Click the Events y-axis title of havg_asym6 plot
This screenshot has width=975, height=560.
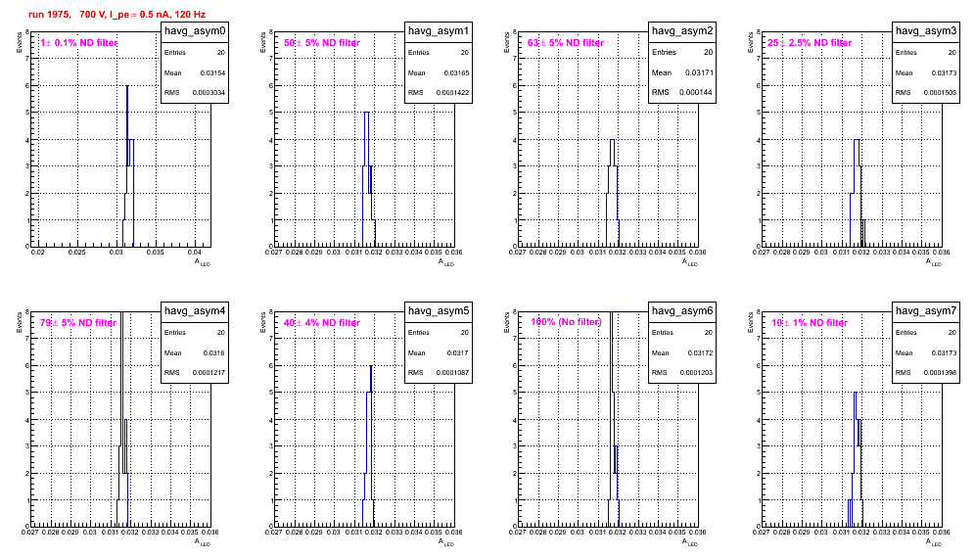[507, 322]
